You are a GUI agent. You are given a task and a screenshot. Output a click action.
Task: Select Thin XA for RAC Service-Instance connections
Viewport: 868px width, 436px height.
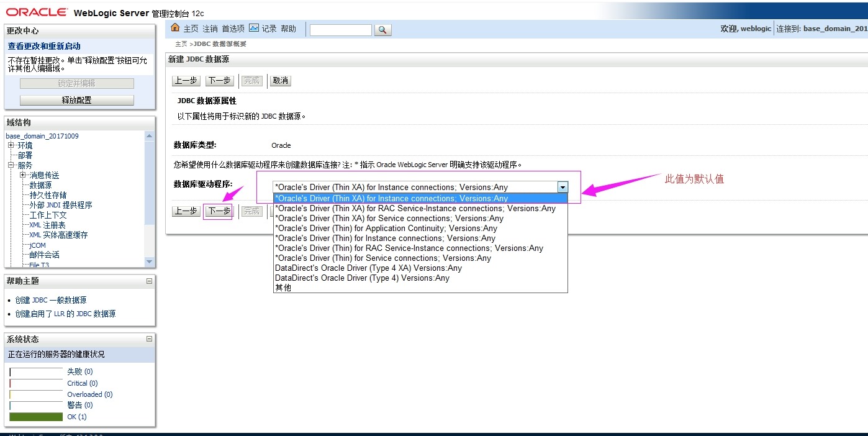(x=420, y=208)
